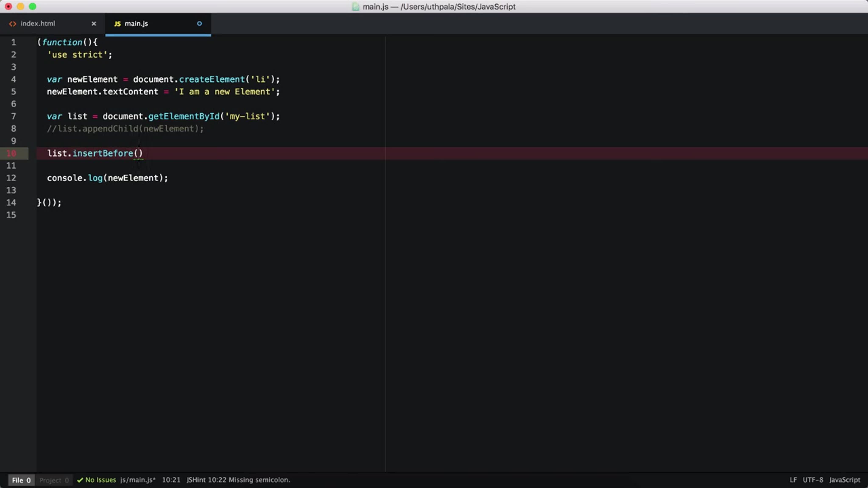The image size is (868, 488).
Task: Select the main.js tab
Action: click(x=136, y=24)
